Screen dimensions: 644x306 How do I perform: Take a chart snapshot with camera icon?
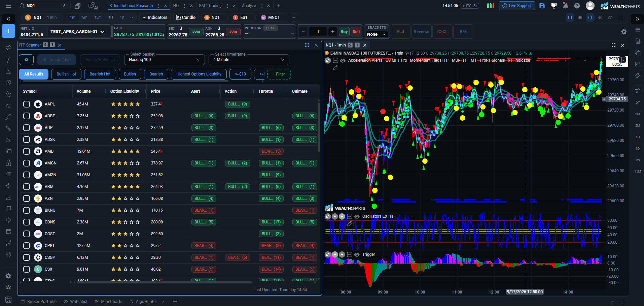click(x=610, y=18)
